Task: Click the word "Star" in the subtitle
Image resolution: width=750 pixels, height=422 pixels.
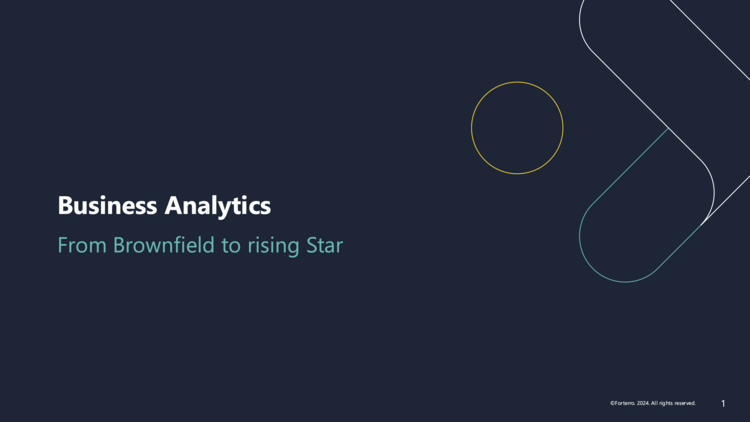Action: [x=325, y=245]
